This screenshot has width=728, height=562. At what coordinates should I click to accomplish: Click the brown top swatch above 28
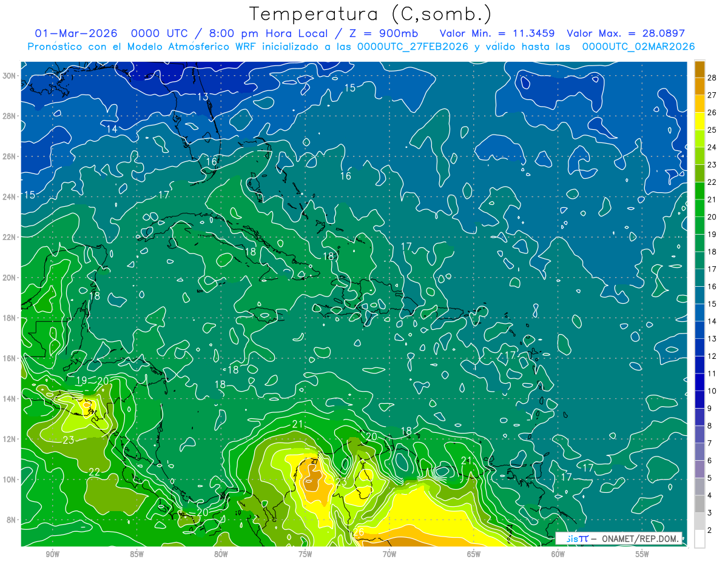tap(699, 69)
